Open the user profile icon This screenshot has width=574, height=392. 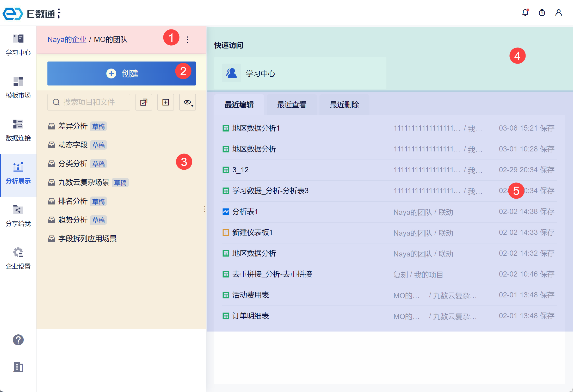click(558, 13)
